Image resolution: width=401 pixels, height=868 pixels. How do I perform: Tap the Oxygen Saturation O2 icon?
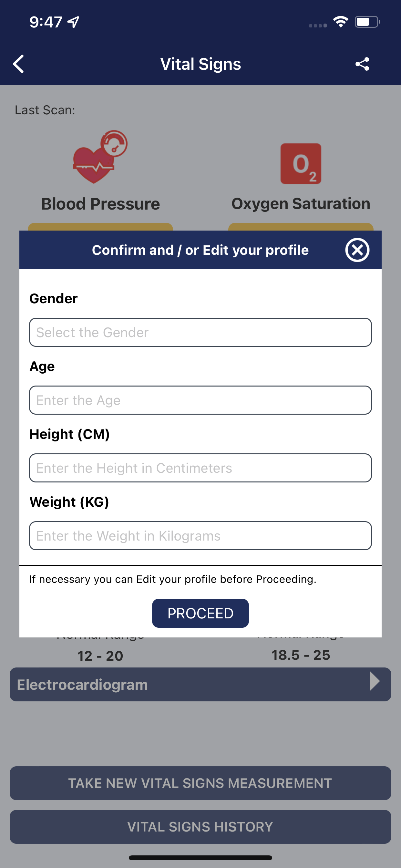point(301,164)
